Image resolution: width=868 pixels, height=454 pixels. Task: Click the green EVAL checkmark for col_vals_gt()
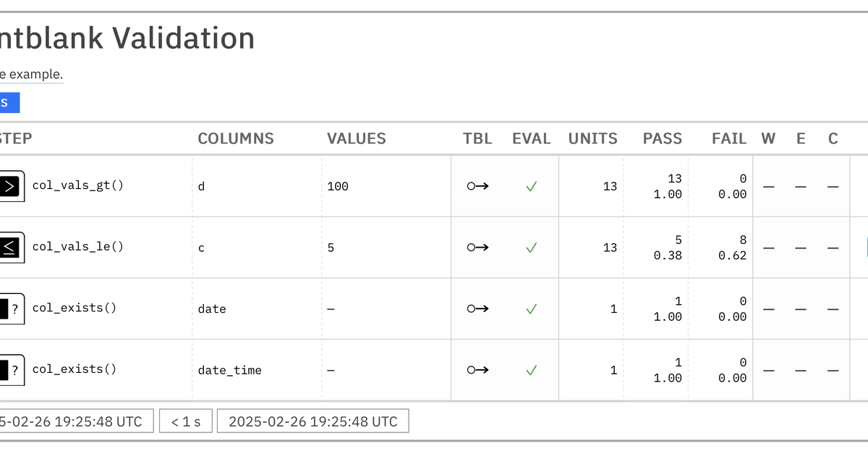pos(532,186)
